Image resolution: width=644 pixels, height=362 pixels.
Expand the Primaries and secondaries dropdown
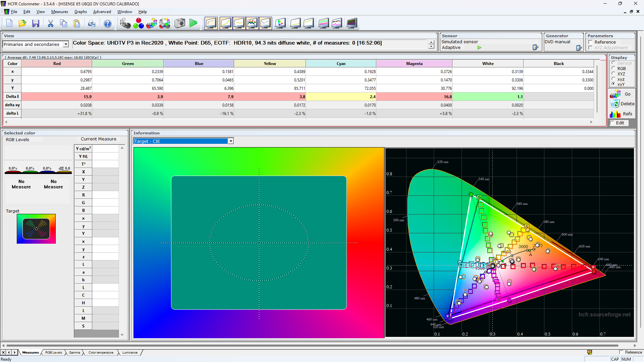pyautogui.click(x=66, y=44)
